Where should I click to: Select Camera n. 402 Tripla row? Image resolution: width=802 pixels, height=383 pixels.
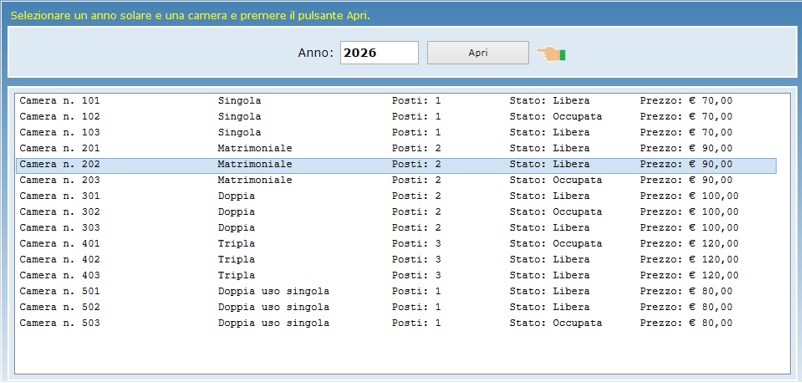coord(396,260)
